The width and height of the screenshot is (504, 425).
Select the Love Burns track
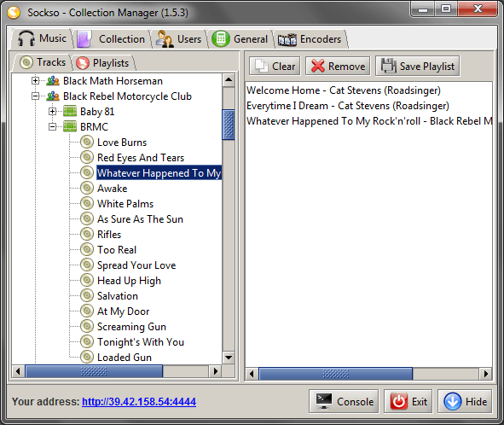(122, 143)
